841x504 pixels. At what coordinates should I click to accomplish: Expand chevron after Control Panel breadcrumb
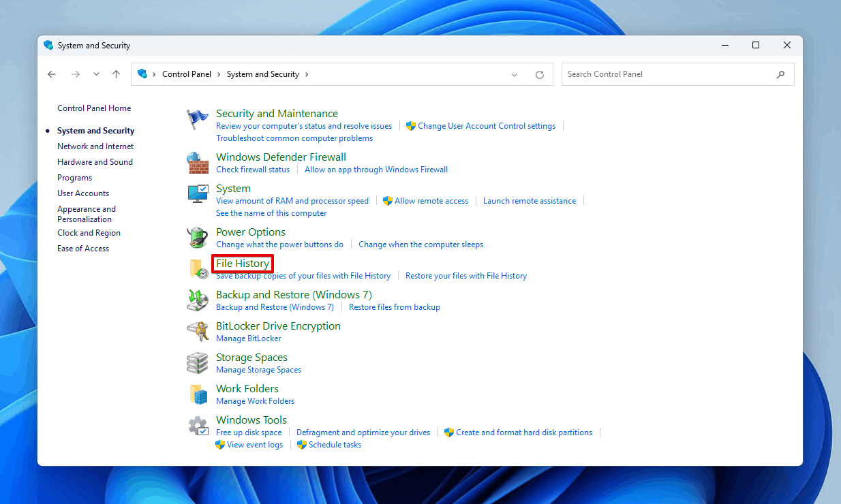[219, 74]
